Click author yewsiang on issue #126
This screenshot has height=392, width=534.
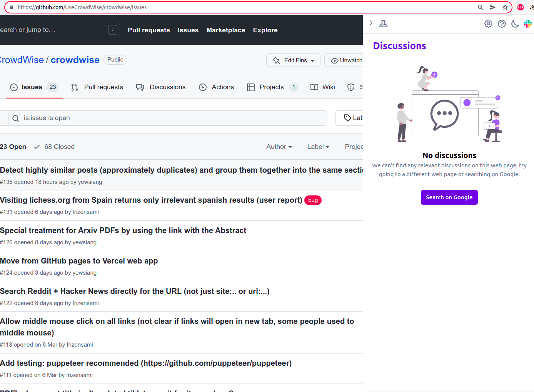click(x=85, y=242)
